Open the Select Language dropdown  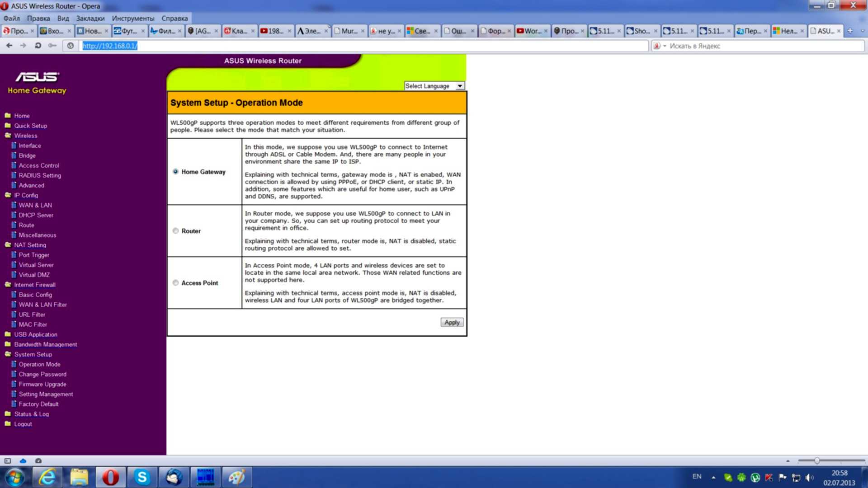coord(434,86)
